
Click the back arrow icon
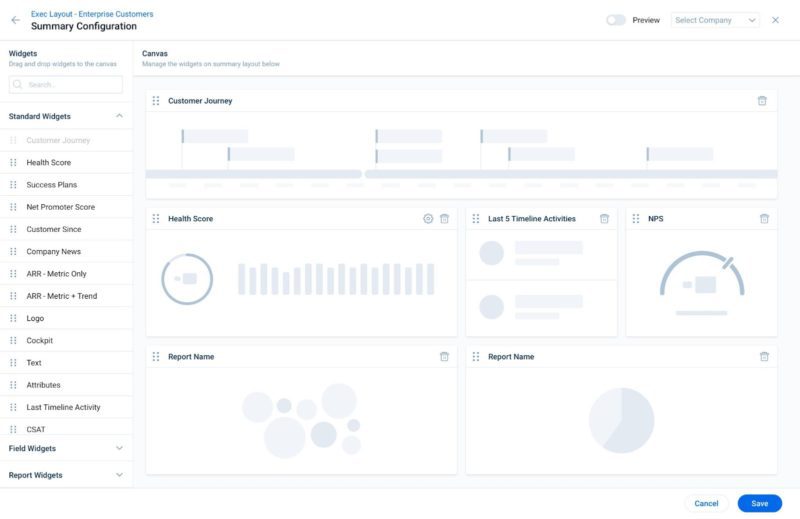click(15, 20)
